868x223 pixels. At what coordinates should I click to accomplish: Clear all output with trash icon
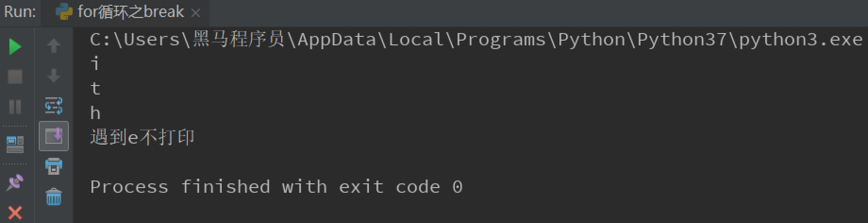click(x=54, y=197)
